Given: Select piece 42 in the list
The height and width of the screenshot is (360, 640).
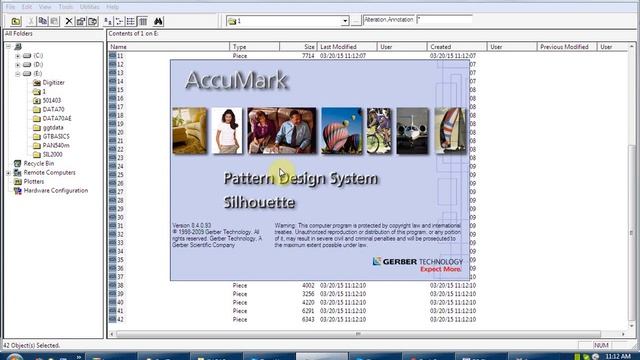Looking at the screenshot, I should tap(116, 320).
